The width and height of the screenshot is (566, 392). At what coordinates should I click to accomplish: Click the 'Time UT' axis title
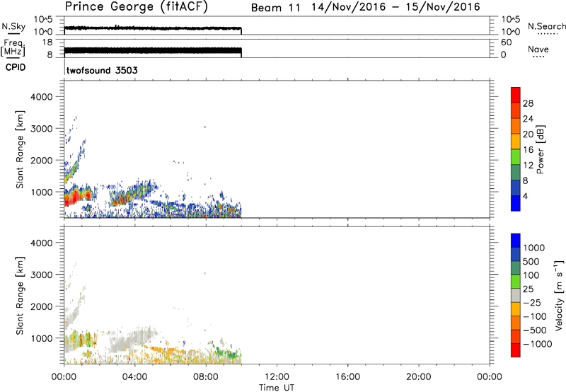(277, 388)
